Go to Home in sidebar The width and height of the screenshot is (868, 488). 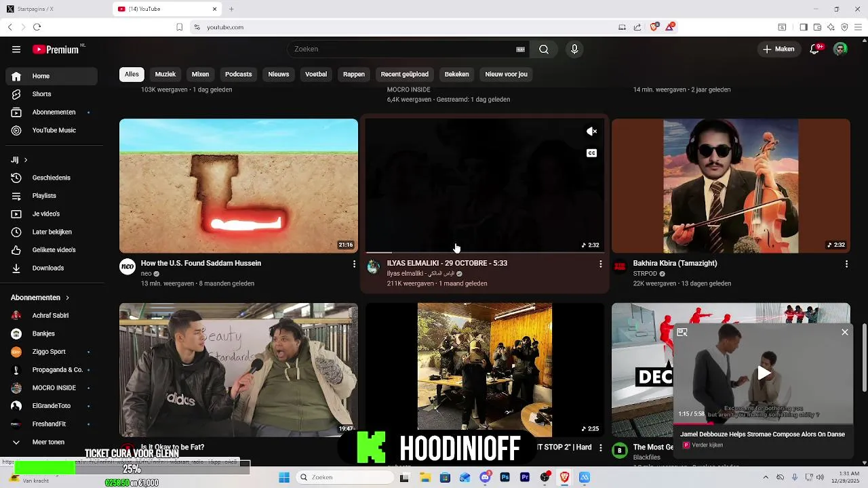tap(52, 76)
